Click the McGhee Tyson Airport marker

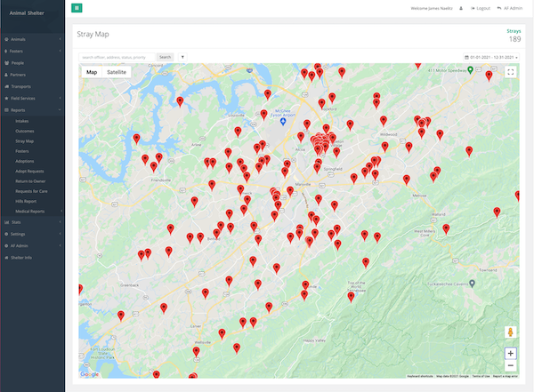[283, 121]
